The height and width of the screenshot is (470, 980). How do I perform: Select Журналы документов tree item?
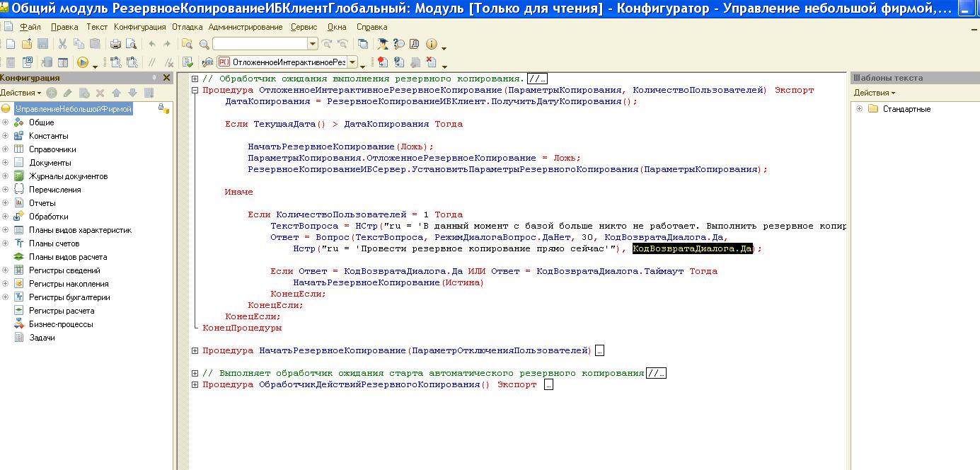[x=68, y=176]
